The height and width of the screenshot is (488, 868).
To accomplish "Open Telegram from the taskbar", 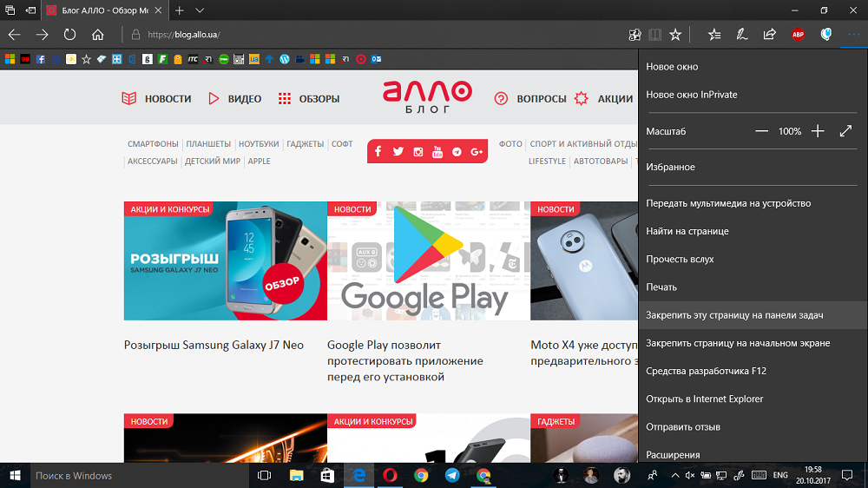I will 452,475.
